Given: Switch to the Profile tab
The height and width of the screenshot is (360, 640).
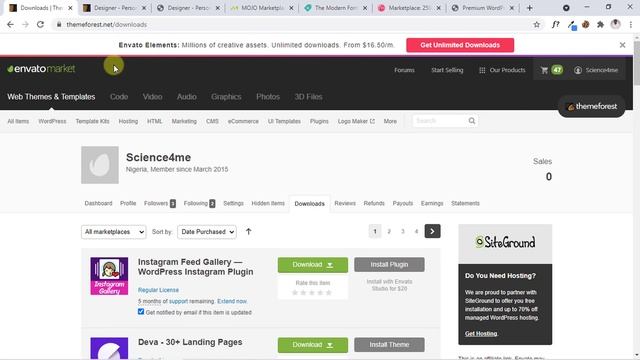Looking at the screenshot, I should 128,203.
